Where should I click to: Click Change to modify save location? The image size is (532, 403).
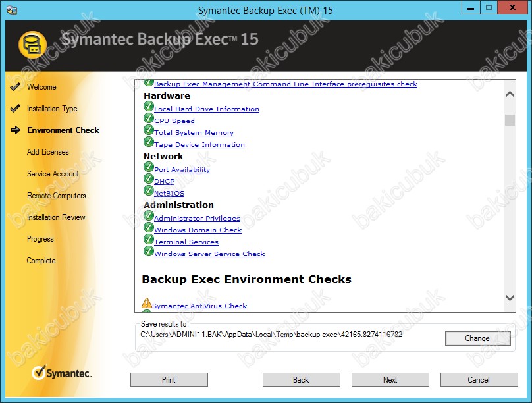tap(478, 338)
